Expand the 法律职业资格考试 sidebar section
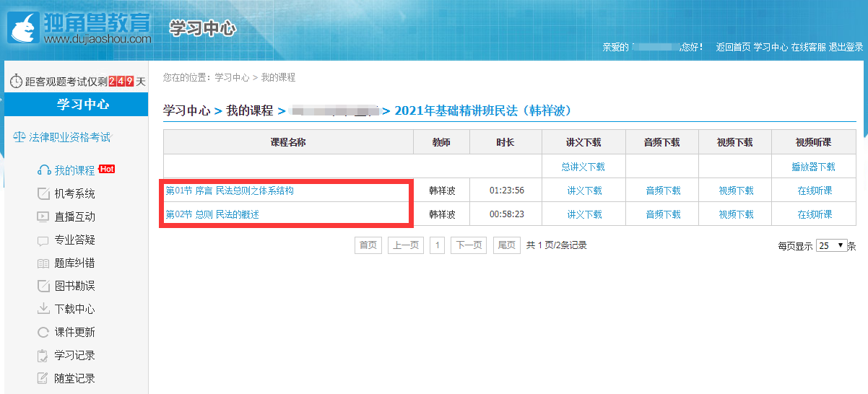 pyautogui.click(x=69, y=137)
